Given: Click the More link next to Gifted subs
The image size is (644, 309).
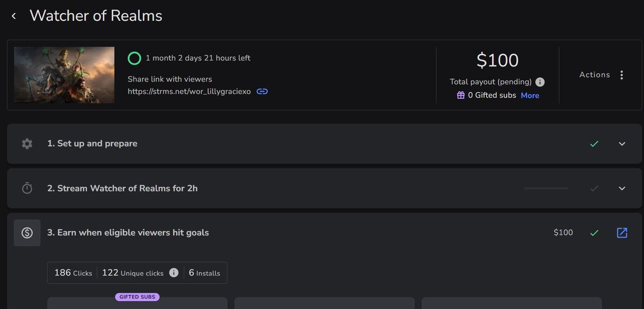Looking at the screenshot, I should click(x=530, y=95).
